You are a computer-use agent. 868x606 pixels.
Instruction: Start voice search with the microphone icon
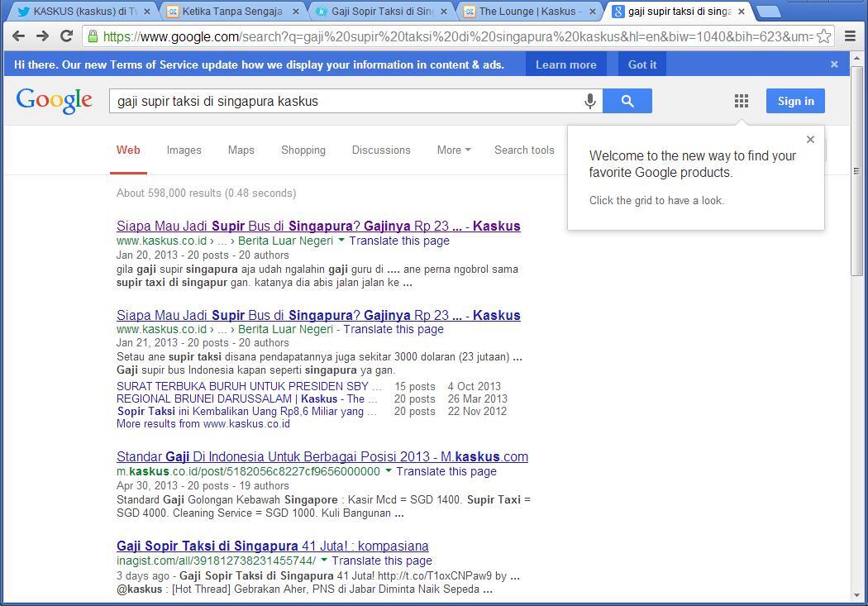590,101
